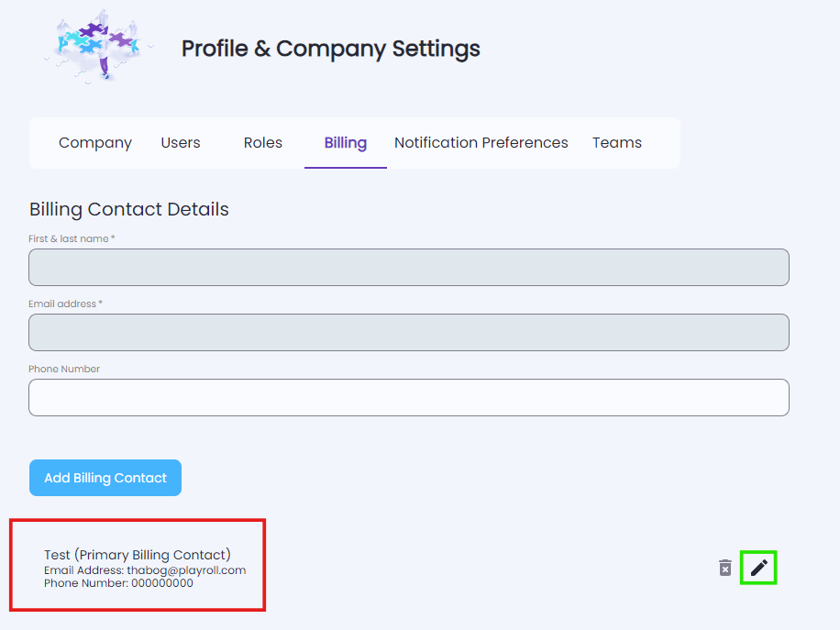Screen dimensions: 840x630
Task: Click the email 'thabog@playroll.com' line
Action: coord(145,570)
